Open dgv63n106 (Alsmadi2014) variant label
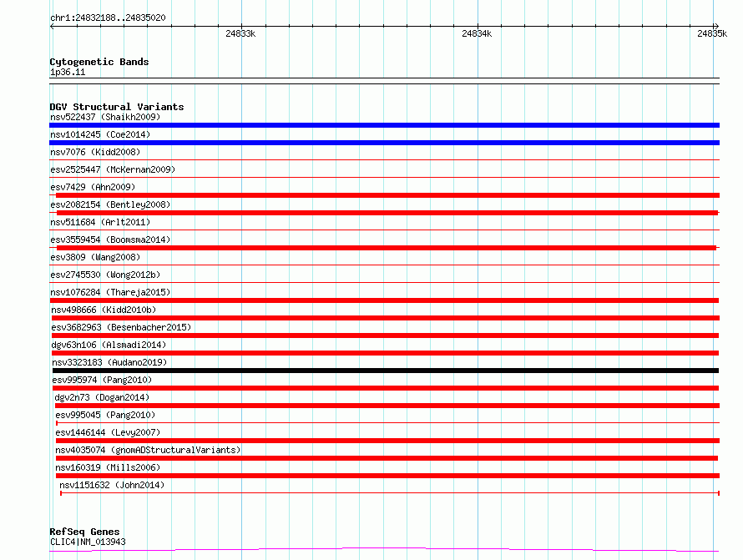The width and height of the screenshot is (743, 560). click(109, 345)
